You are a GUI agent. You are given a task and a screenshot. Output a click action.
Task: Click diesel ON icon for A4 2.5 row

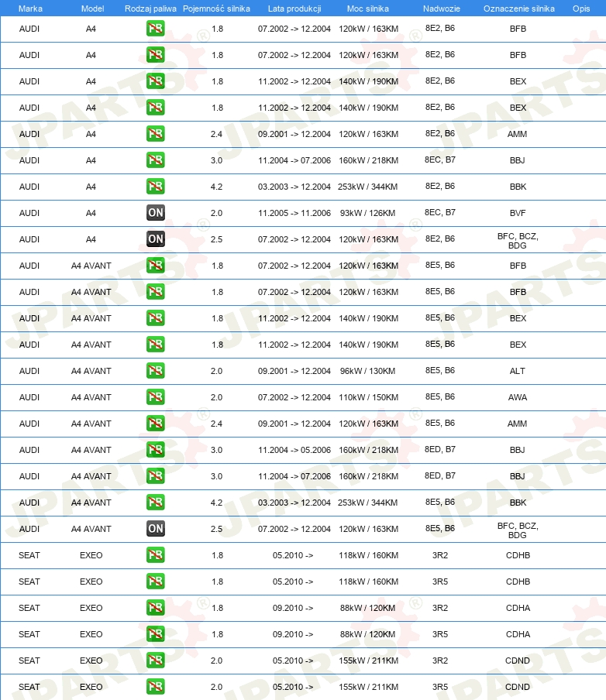point(156,238)
